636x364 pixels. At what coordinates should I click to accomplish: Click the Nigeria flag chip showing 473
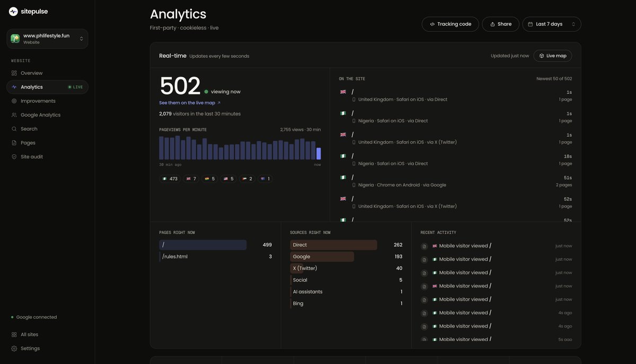170,179
